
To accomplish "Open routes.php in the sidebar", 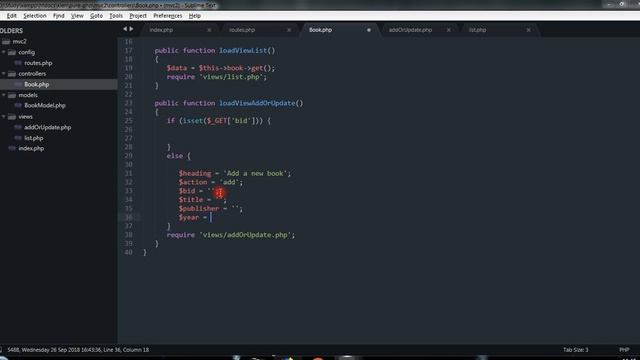I will click(38, 63).
